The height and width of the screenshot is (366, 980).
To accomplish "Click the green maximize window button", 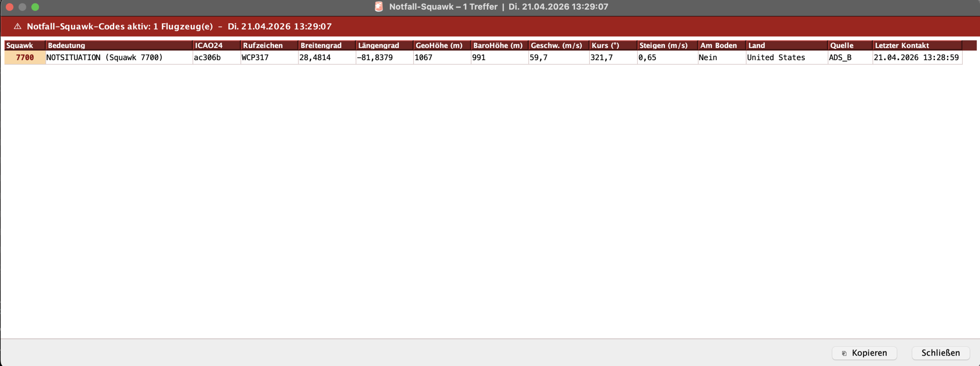I will coord(35,7).
